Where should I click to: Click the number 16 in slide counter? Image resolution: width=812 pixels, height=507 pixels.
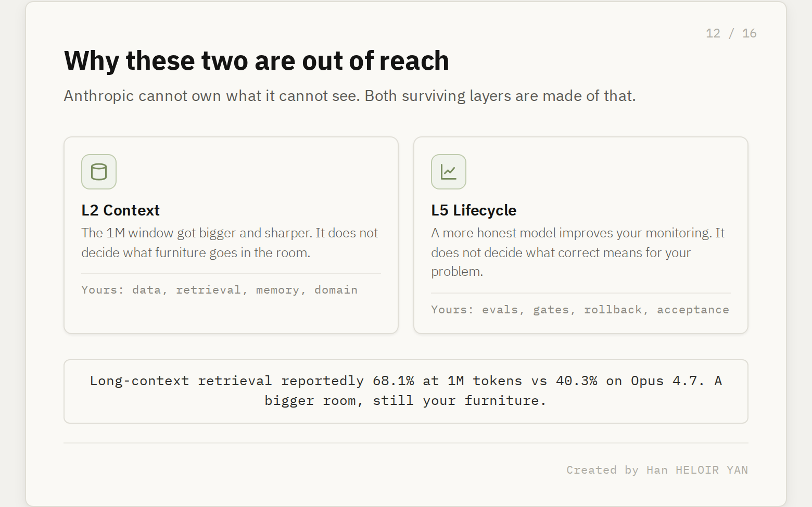pos(750,33)
